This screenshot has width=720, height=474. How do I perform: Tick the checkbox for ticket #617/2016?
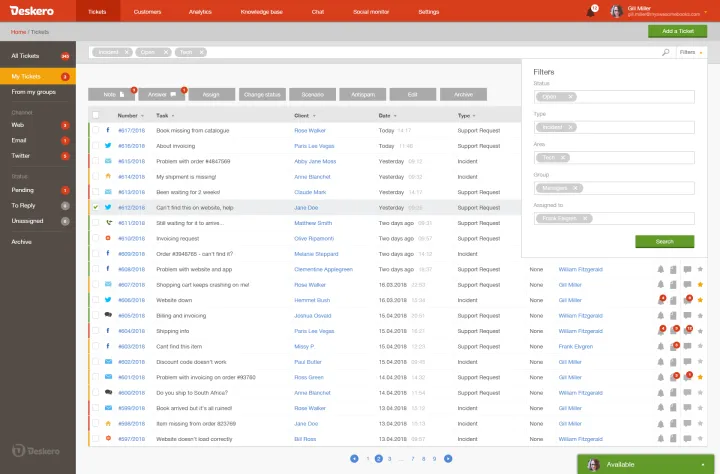96,130
